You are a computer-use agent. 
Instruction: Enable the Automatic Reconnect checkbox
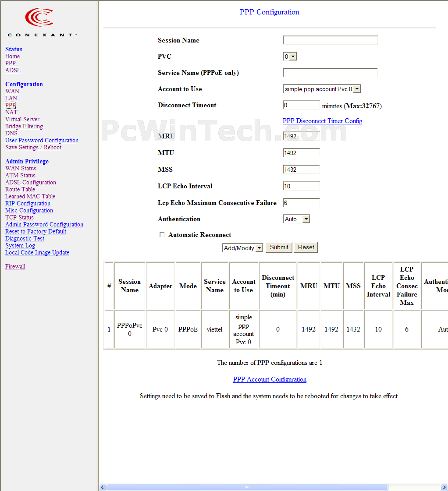click(x=162, y=234)
